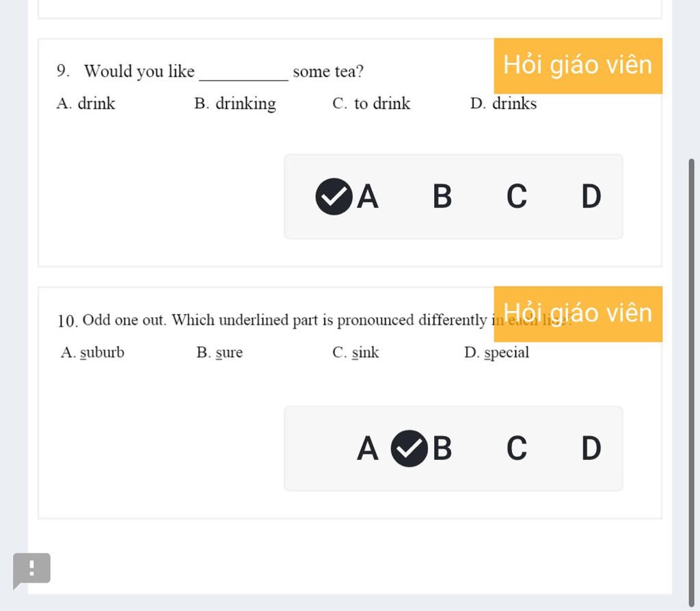The height and width of the screenshot is (611, 700).
Task: Choose answer button A for question 10
Action: click(x=368, y=449)
